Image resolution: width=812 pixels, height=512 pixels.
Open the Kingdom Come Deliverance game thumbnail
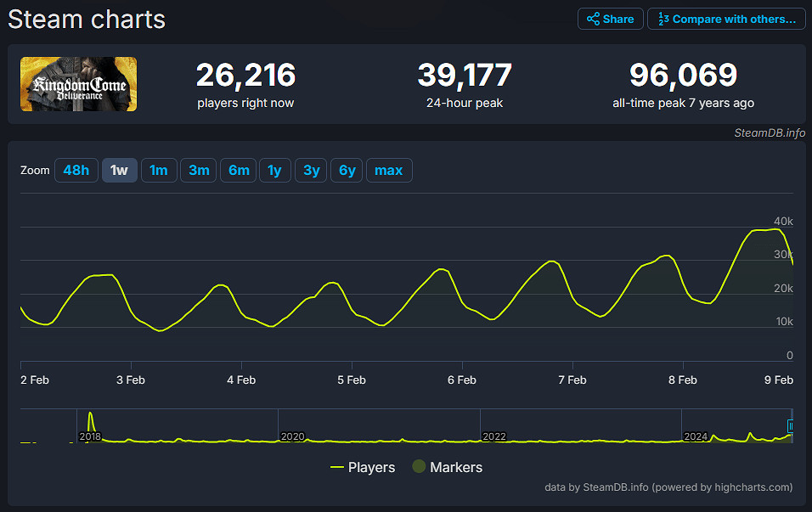click(x=79, y=84)
